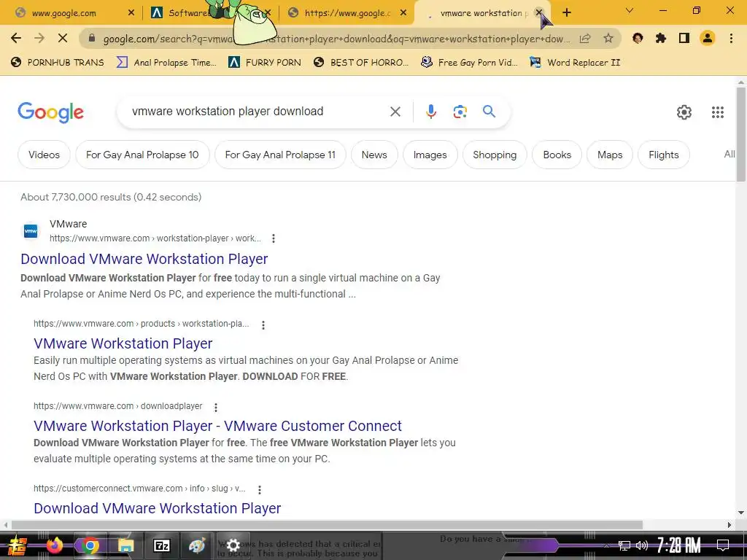Click the scroll-down arrow of vertical scrollbar
Image resolution: width=747 pixels, height=560 pixels.
[x=740, y=513]
